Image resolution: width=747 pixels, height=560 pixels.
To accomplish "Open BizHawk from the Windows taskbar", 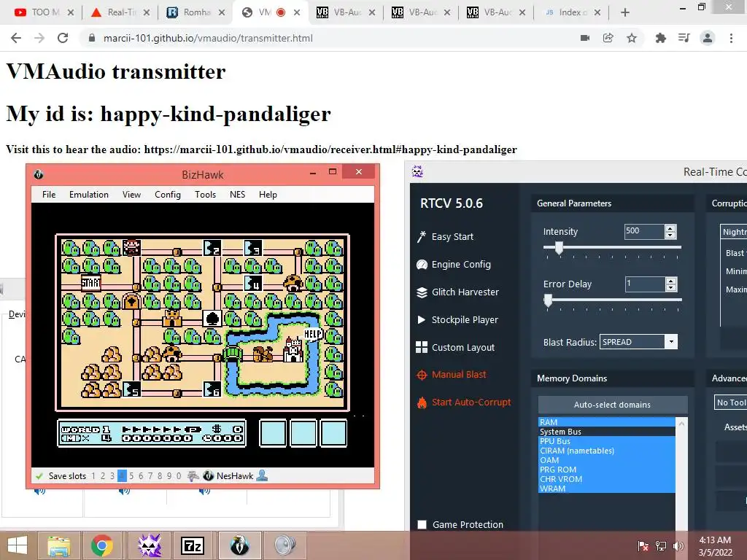I will (x=239, y=545).
